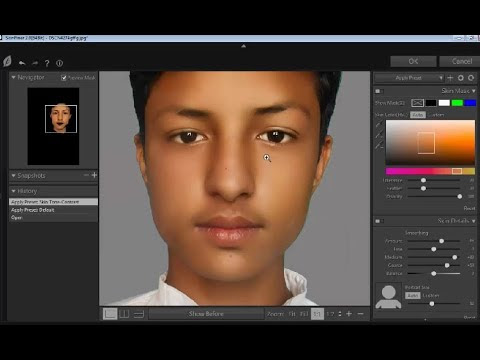Select single-pane preview layout icon
Viewport: 480px width, 360px height.
tap(110, 314)
